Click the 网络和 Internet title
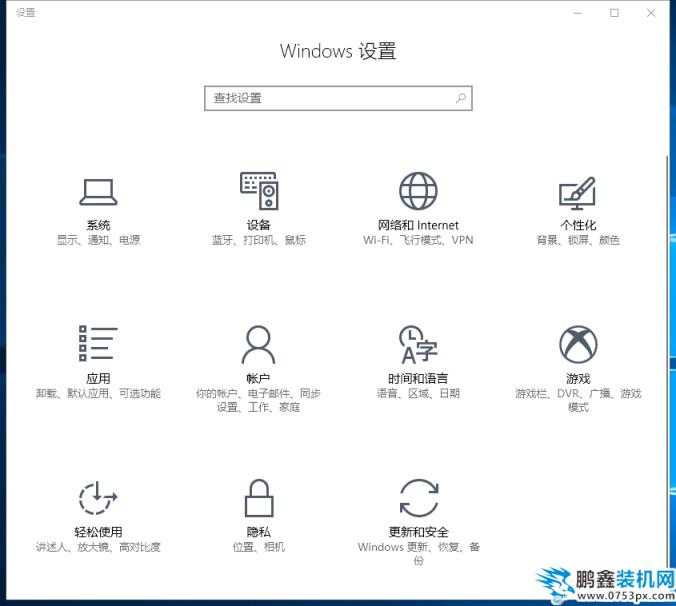 (x=418, y=225)
